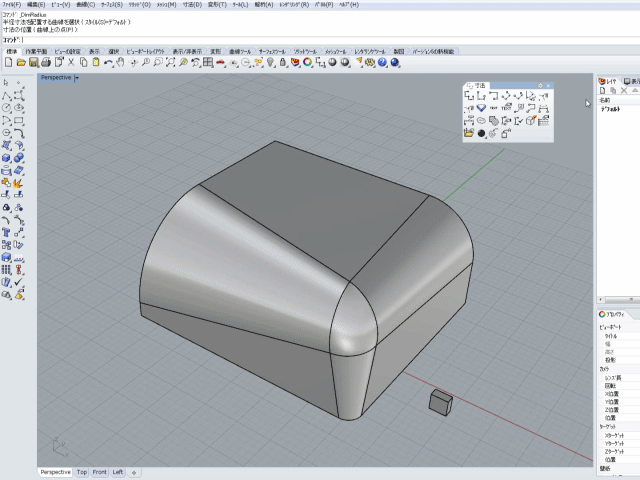Switch to the 製図 toolbar tab
Screen dimensions: 640x480
[x=398, y=51]
